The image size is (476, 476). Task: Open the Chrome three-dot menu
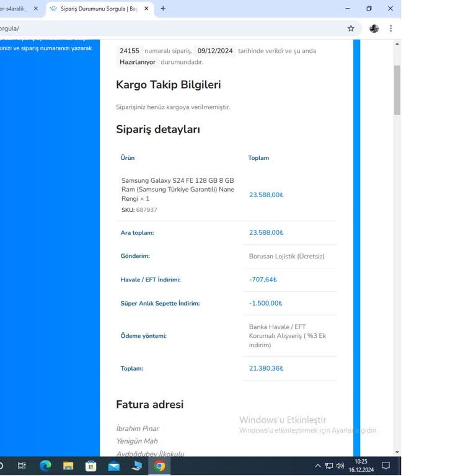click(x=390, y=29)
